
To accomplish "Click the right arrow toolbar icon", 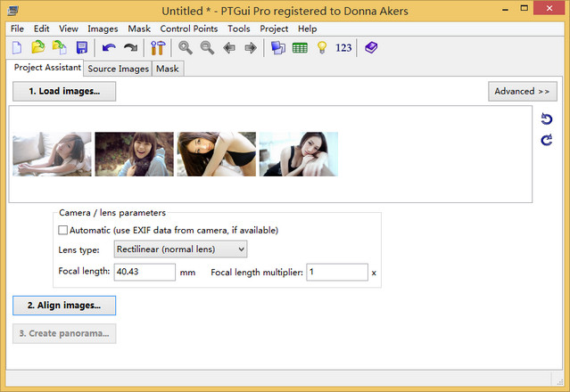I will coord(251,47).
